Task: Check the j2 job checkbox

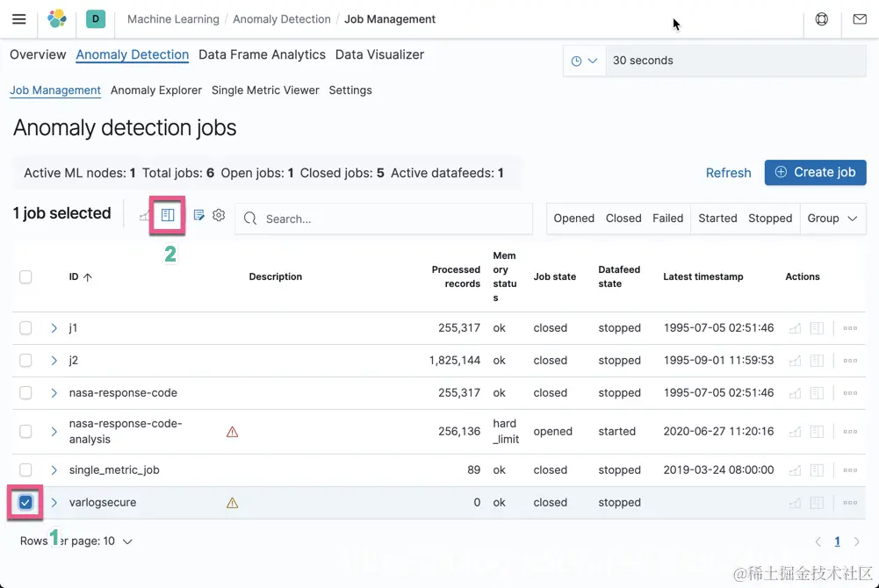Action: click(x=25, y=361)
